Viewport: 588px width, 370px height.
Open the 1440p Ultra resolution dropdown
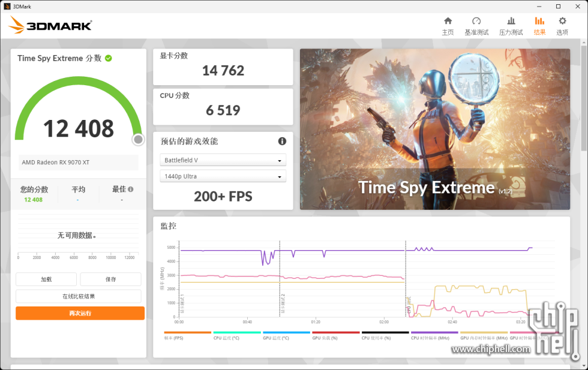(x=223, y=176)
